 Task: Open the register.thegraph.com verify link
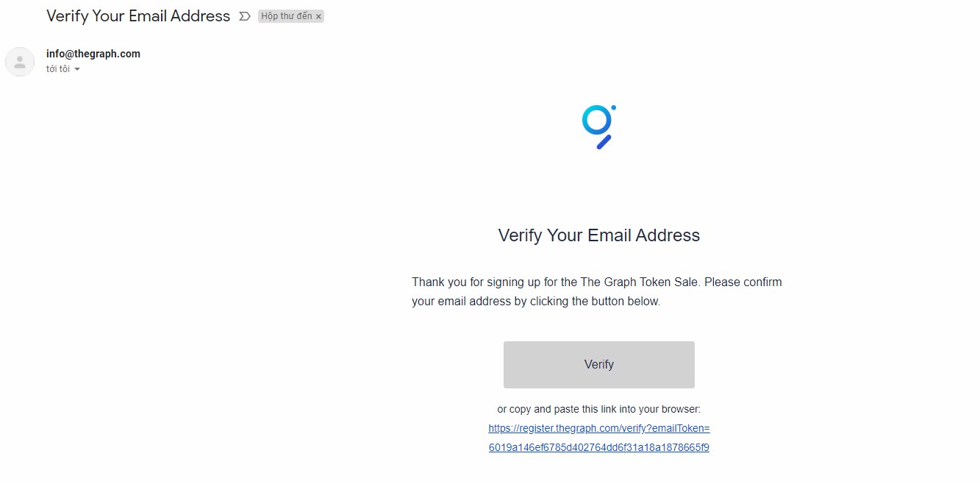click(599, 438)
